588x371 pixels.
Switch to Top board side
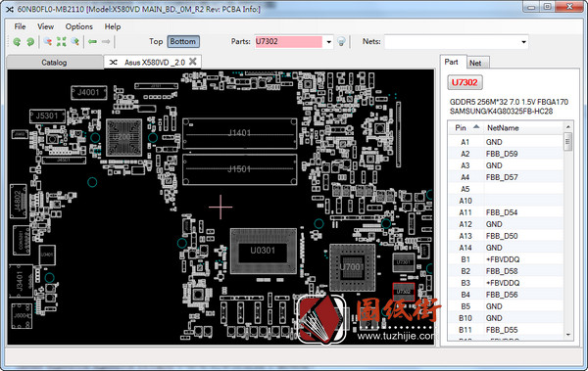pyautogui.click(x=156, y=41)
